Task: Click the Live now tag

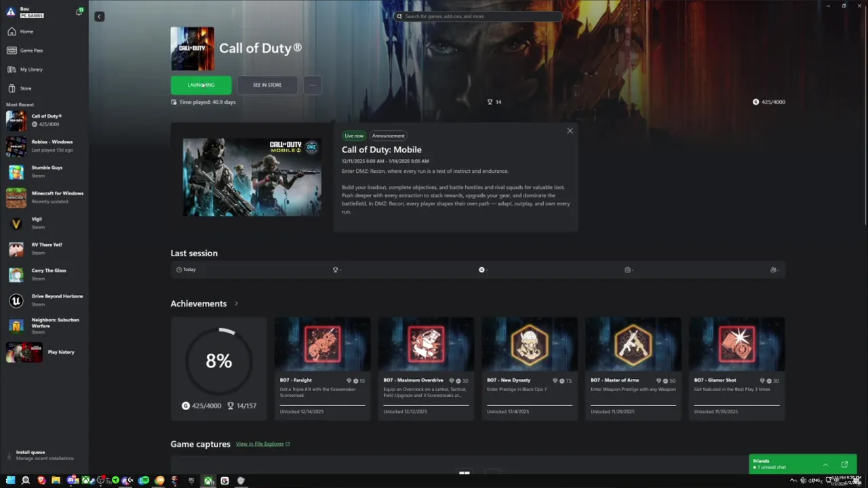Action: [354, 136]
